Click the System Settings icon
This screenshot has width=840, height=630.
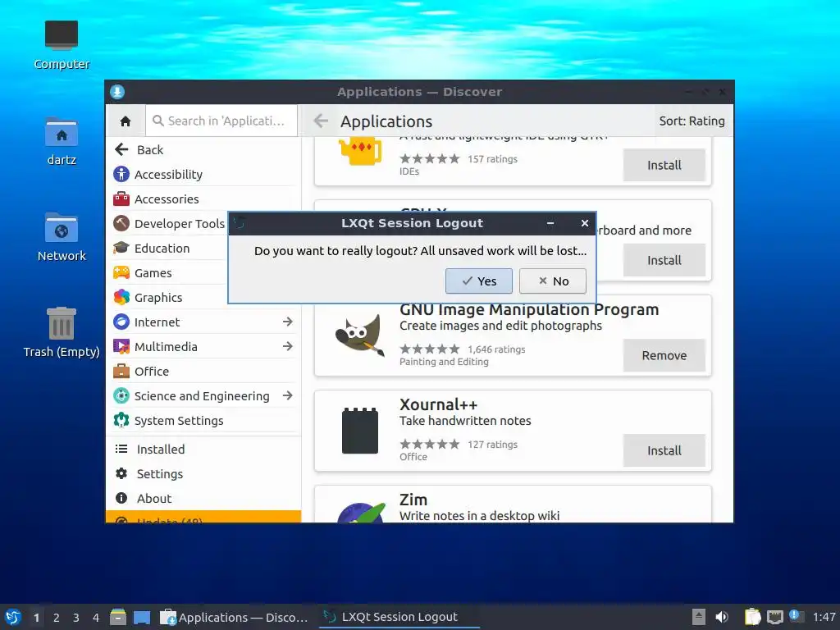pyautogui.click(x=121, y=420)
